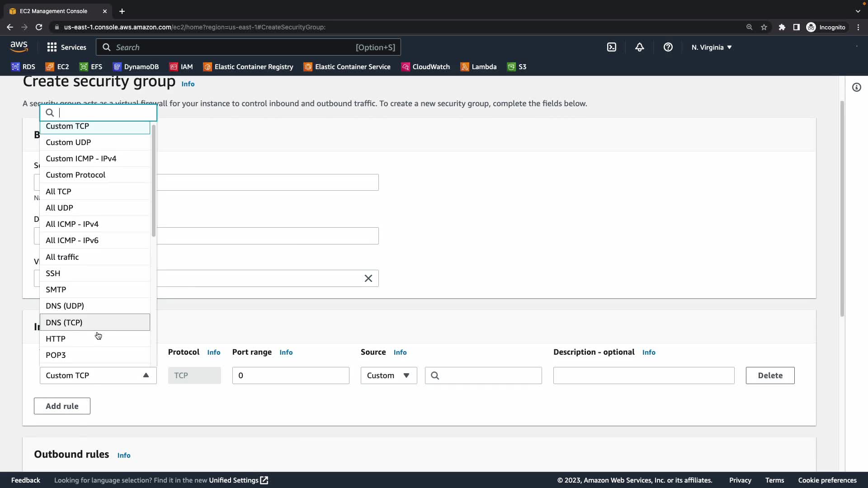Open the info panel icon on the right edge
Image resolution: width=868 pixels, height=488 pixels.
click(856, 87)
